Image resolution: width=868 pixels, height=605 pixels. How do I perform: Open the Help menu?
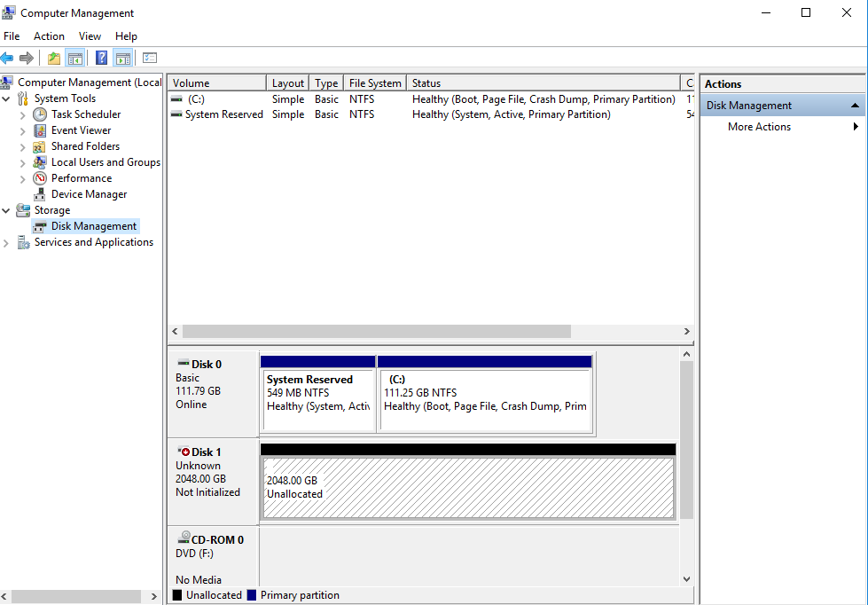tap(126, 36)
